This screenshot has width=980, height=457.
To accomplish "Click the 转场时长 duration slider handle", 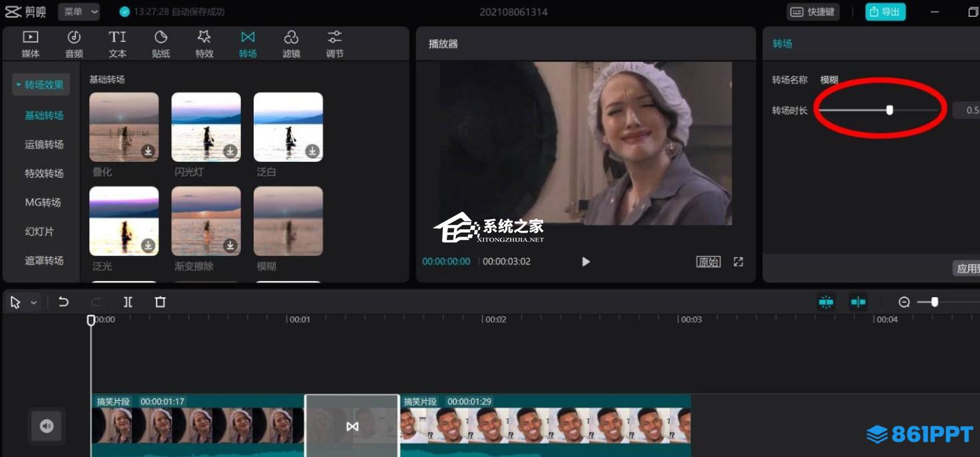I will [x=889, y=110].
